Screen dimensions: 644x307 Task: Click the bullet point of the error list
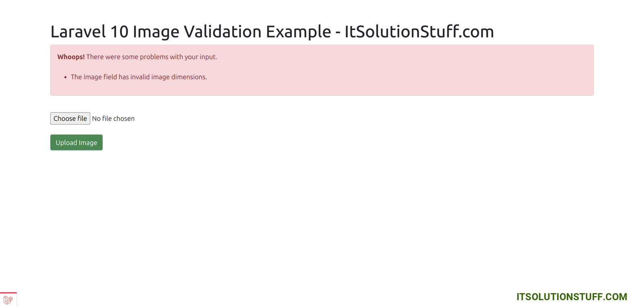tap(65, 77)
